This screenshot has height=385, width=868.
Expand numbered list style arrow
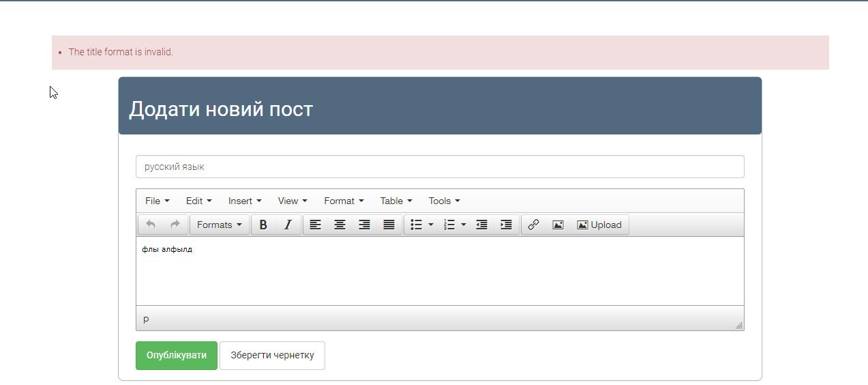click(464, 225)
